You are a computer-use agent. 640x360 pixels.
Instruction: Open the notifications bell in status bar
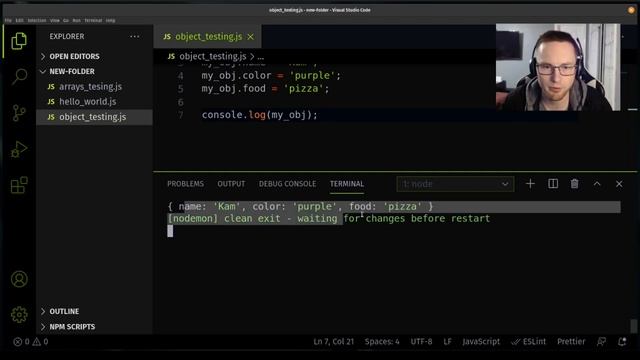tap(622, 342)
